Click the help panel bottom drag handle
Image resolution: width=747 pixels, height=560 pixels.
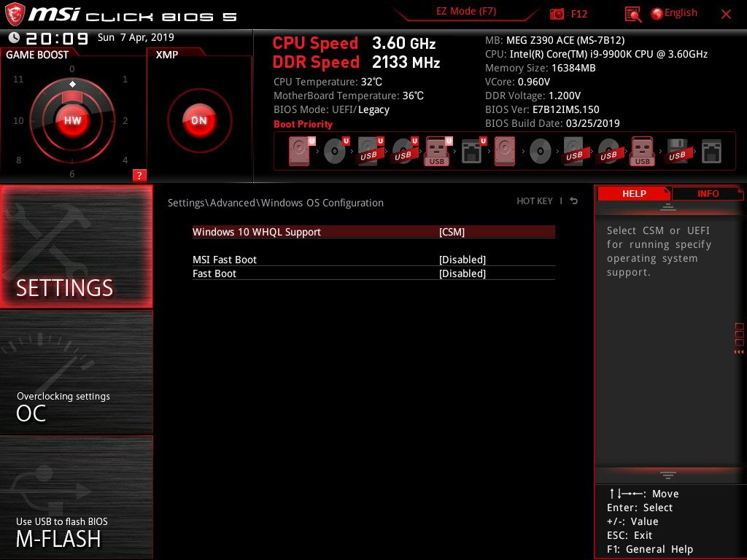tap(668, 475)
